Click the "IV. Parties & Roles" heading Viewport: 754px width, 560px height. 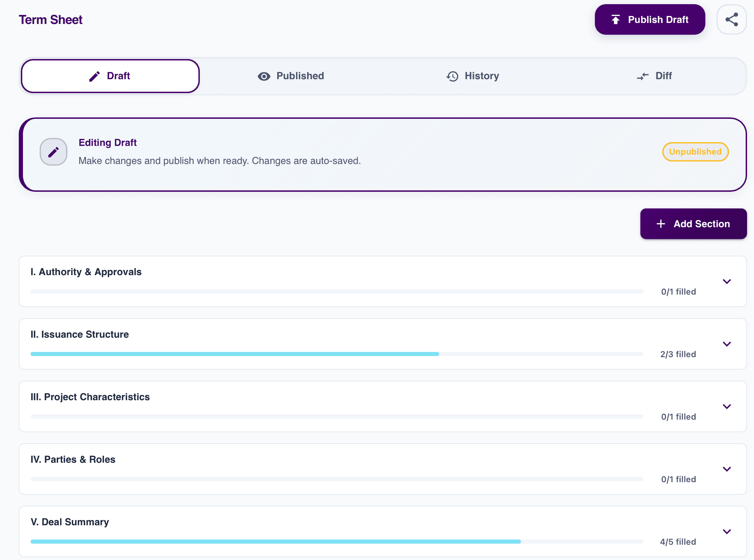coord(73,459)
